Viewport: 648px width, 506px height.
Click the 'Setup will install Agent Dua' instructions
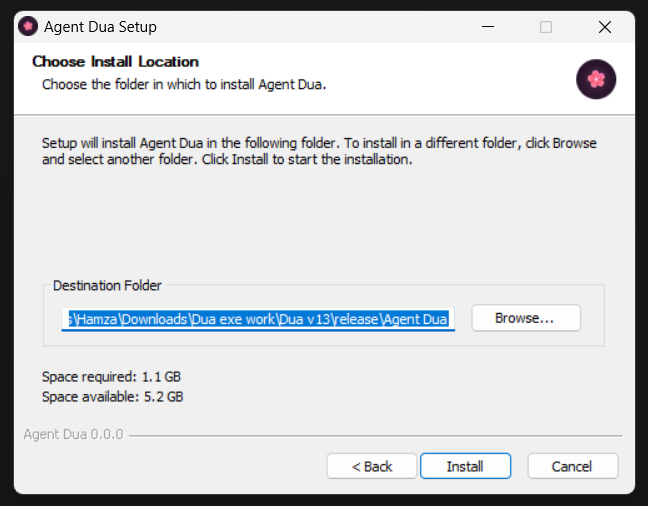(319, 151)
